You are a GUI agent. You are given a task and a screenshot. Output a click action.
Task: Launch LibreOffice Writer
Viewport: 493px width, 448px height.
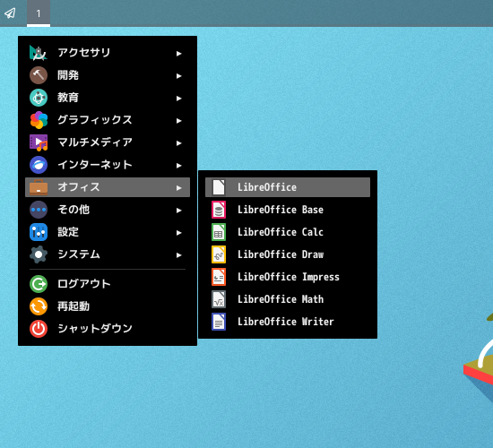pos(288,322)
